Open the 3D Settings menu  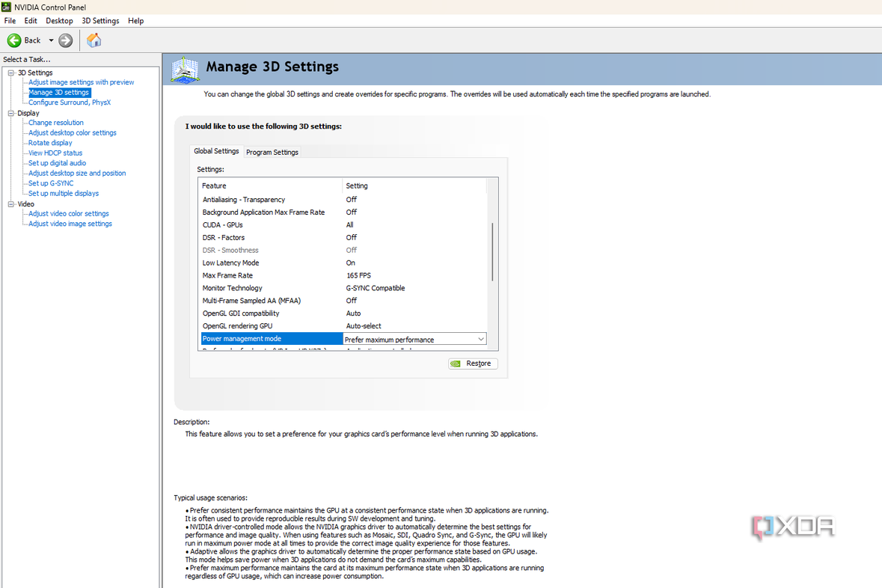click(100, 21)
